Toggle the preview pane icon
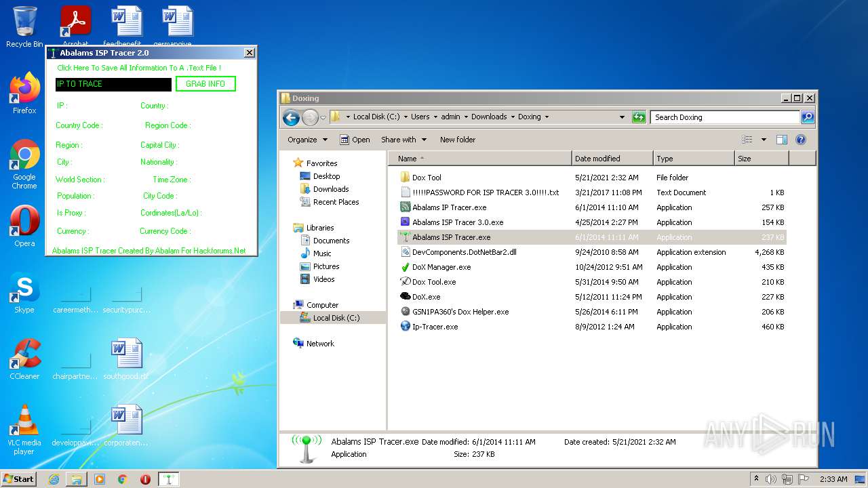The image size is (868, 488). (x=782, y=140)
